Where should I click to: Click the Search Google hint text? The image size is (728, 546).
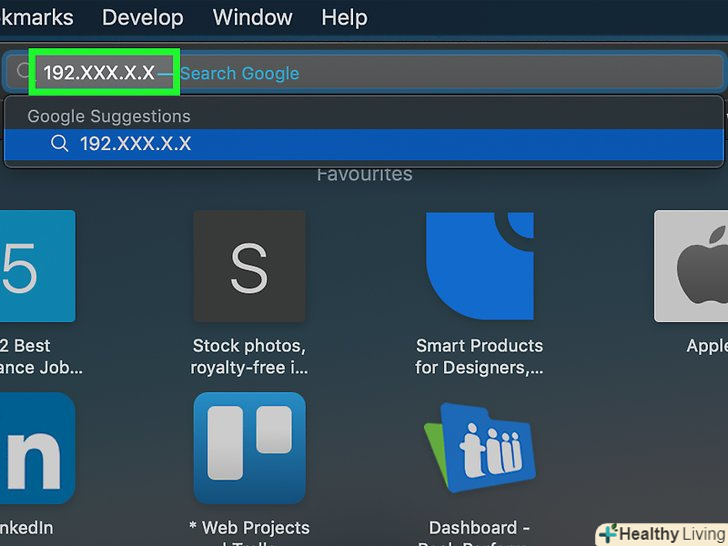tap(240, 73)
